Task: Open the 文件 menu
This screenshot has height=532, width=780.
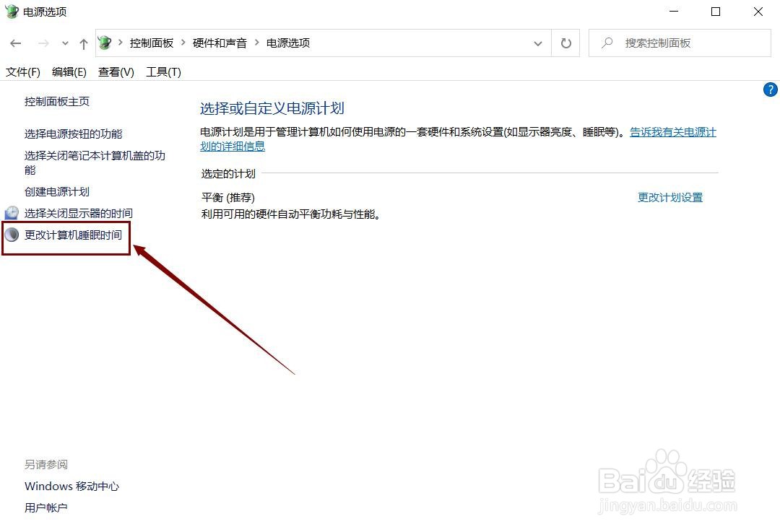Action: pos(22,71)
